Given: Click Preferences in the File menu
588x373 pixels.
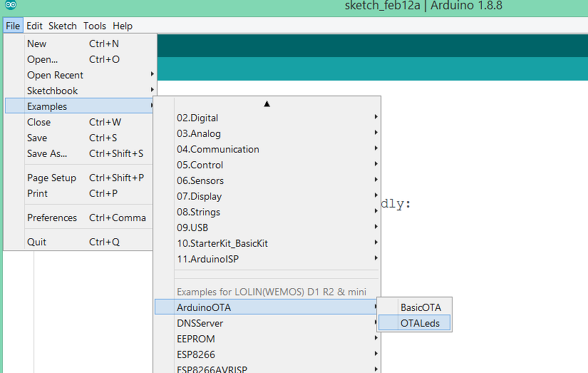Looking at the screenshot, I should [52, 218].
